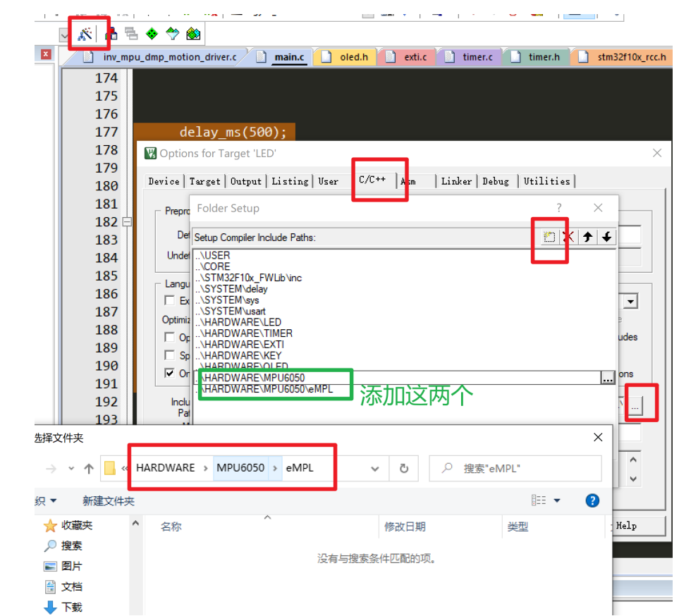Move include path up with arrow icon
This screenshot has width=679, height=616.
tap(587, 238)
